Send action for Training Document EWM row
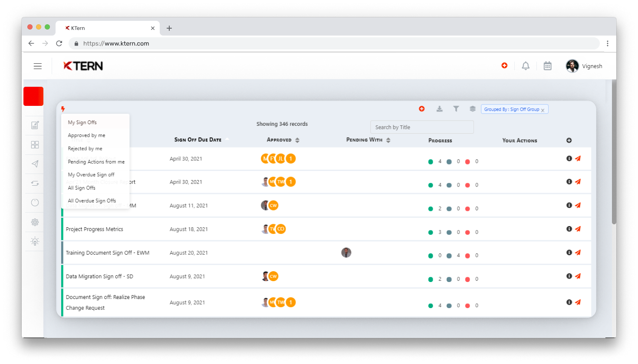The image size is (638, 364). tap(578, 252)
